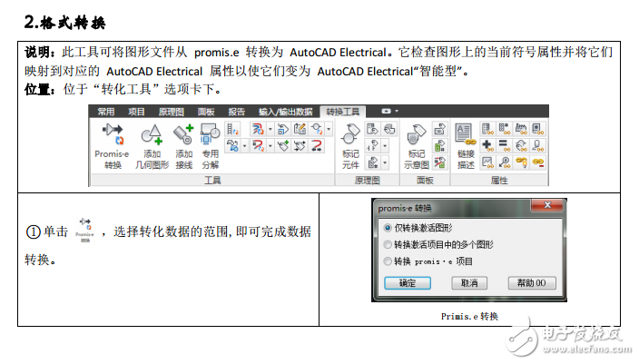Choose 转换 promis·e 项目 radio option

click(389, 261)
